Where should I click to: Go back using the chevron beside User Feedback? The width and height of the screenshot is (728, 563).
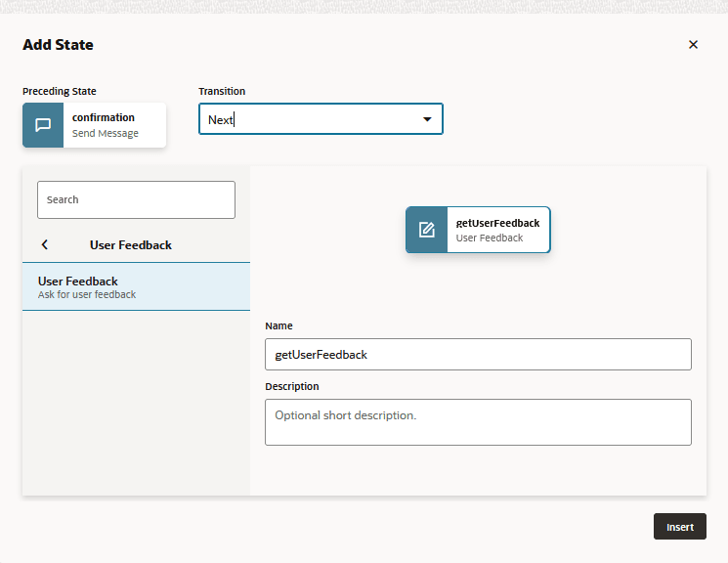pyautogui.click(x=45, y=244)
